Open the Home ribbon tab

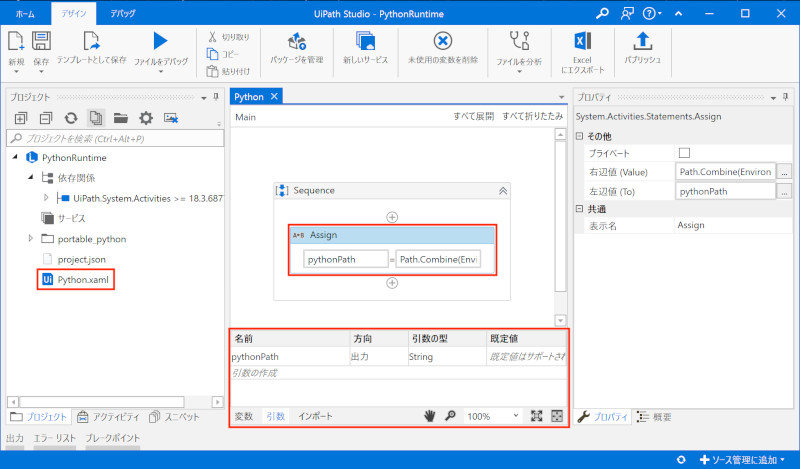25,14
